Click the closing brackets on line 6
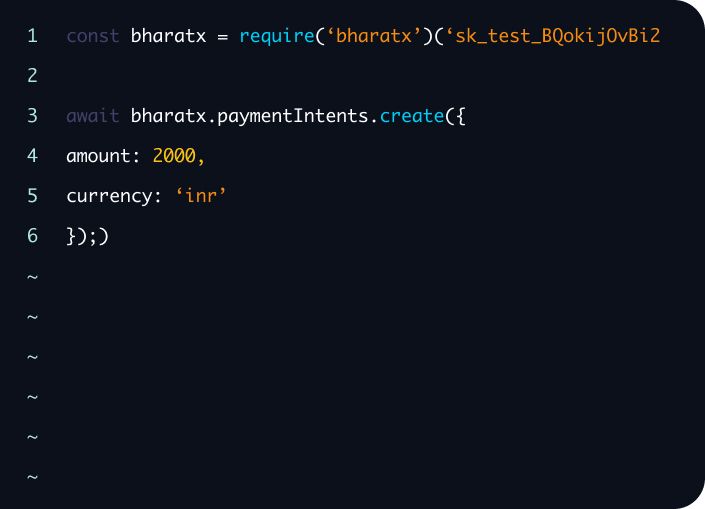The image size is (705, 509). [87, 236]
